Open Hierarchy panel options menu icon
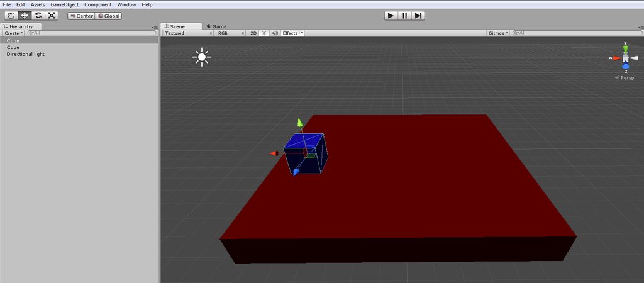 coord(155,27)
